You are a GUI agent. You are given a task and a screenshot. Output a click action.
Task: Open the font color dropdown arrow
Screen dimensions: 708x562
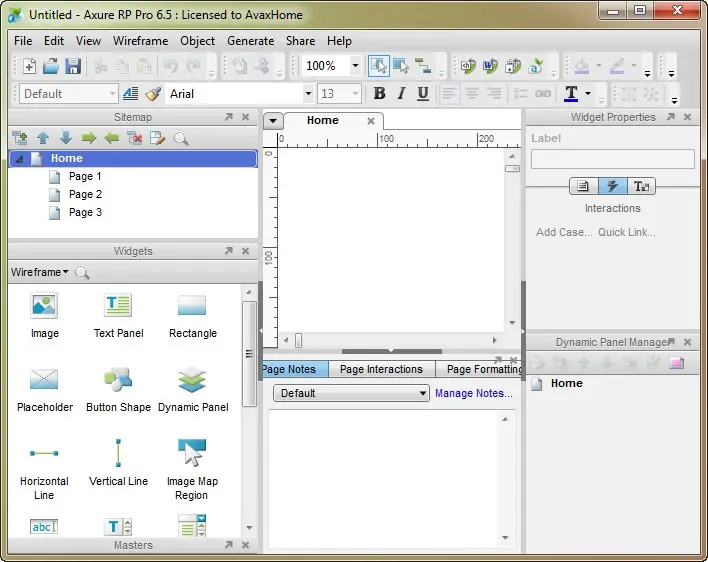(588, 93)
